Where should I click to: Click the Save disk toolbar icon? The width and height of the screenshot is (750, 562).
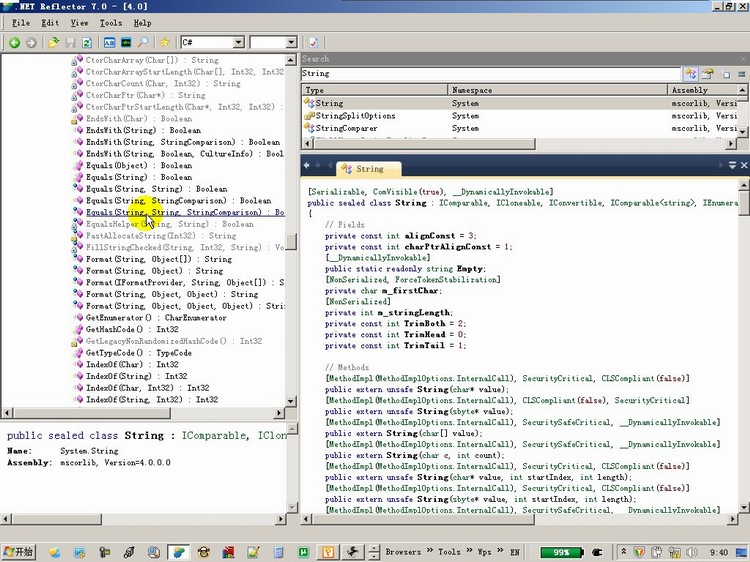(70, 43)
